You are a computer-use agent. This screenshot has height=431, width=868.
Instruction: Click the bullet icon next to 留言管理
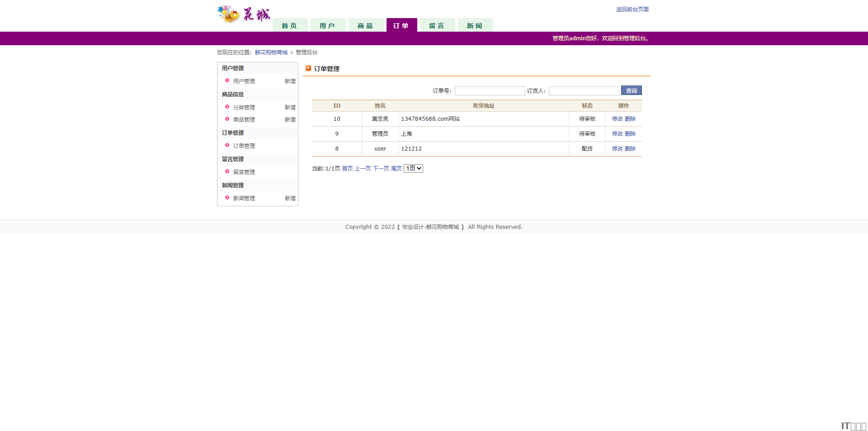point(227,171)
